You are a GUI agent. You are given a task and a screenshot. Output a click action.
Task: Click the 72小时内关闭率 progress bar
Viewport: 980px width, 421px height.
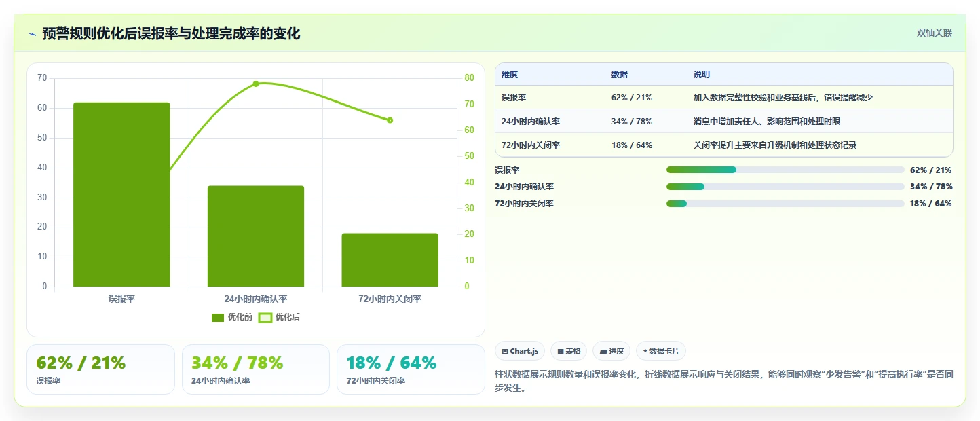[785, 204]
